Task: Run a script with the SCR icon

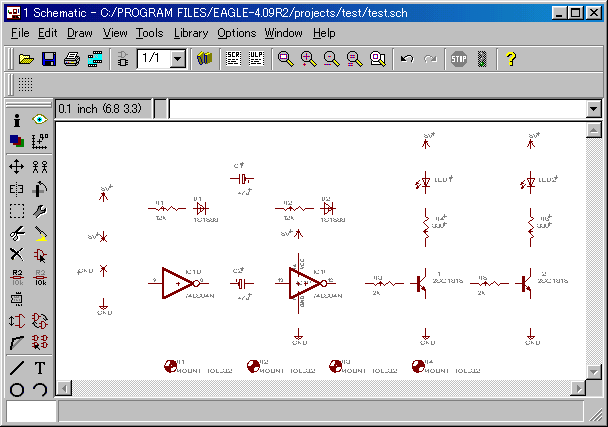Action: coord(233,59)
